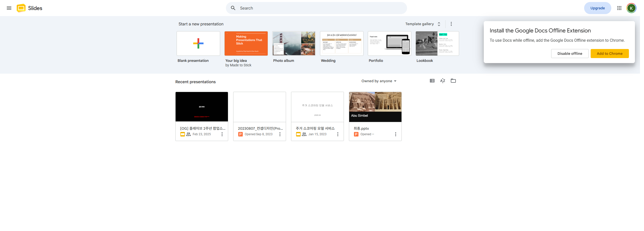
Task: Open more options for 20230807 file
Action: (x=280, y=134)
